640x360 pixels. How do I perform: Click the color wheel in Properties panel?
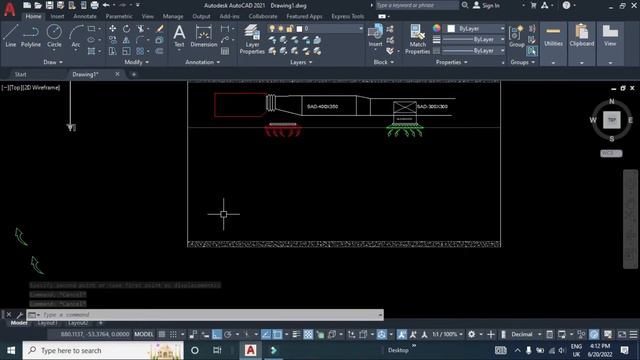(x=437, y=28)
